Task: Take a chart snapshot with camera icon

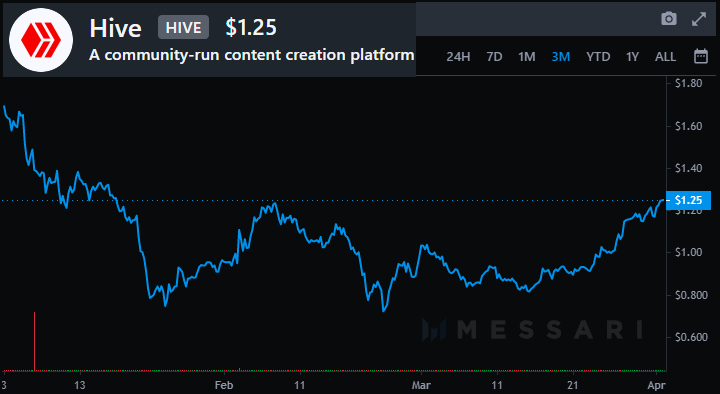Action: [669, 19]
